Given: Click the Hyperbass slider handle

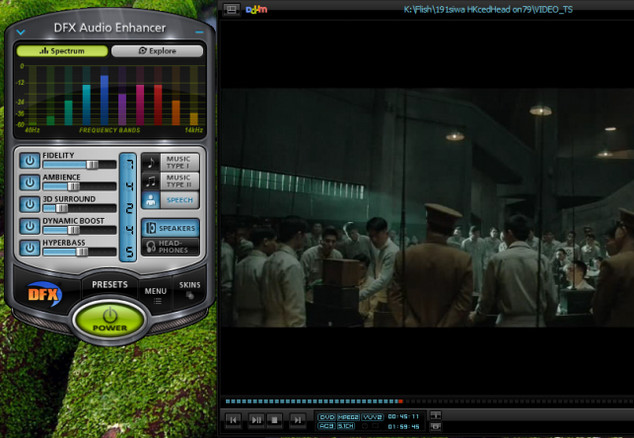Looking at the screenshot, I should [82, 252].
